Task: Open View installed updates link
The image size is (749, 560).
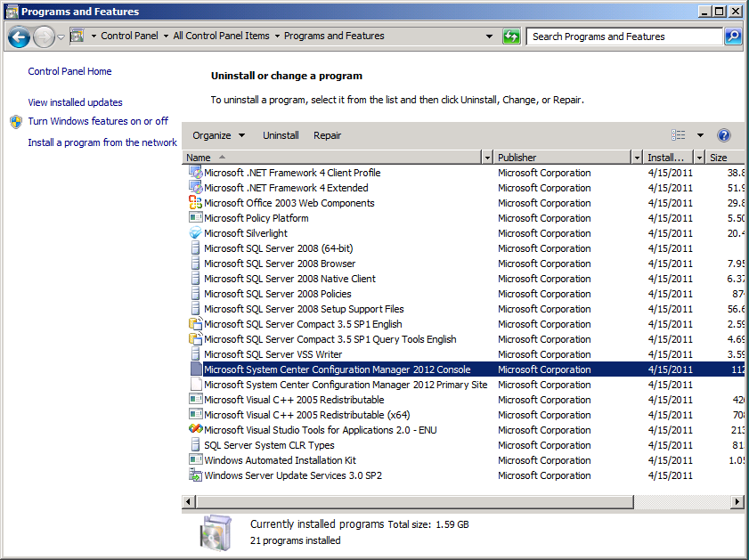Action: click(x=75, y=102)
